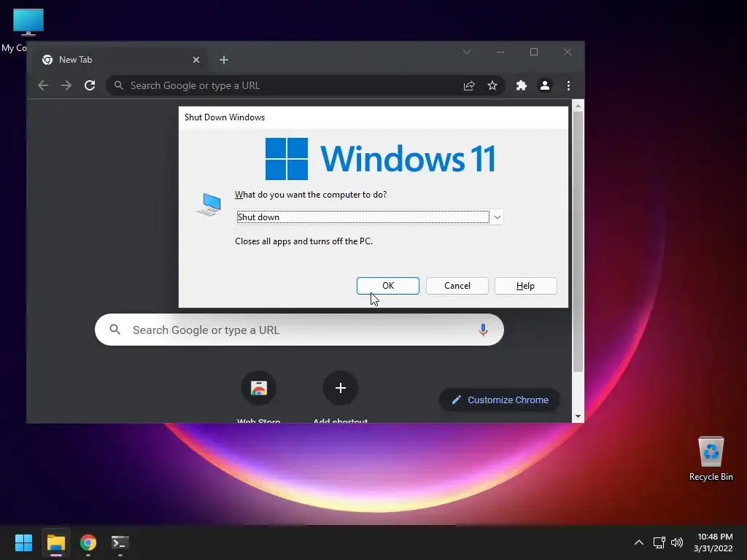
Task: Expand the Shut down action dropdown
Action: (x=497, y=217)
